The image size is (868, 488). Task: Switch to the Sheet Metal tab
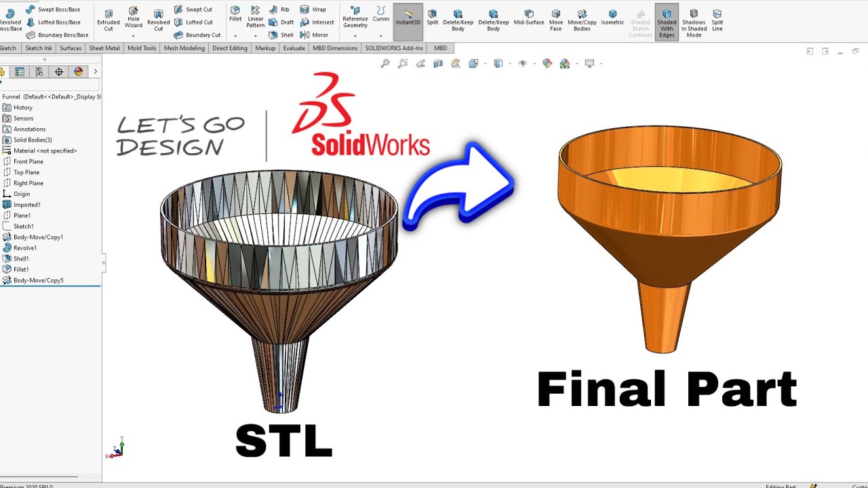pos(104,48)
